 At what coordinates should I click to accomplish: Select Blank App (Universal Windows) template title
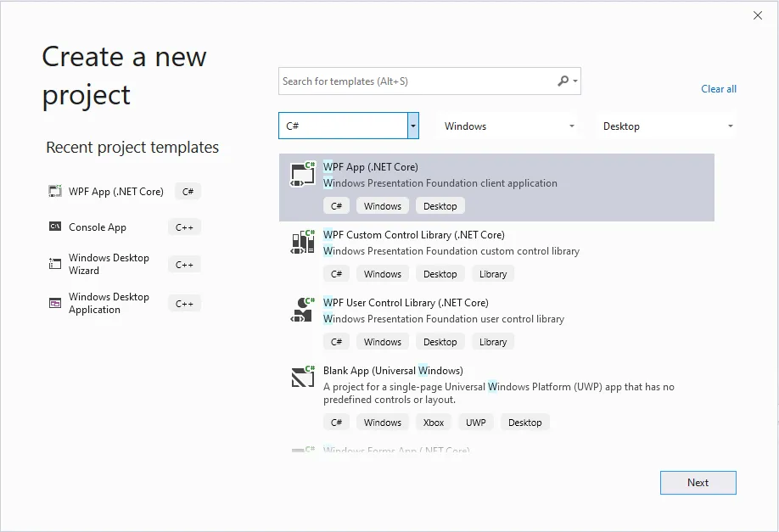click(393, 371)
